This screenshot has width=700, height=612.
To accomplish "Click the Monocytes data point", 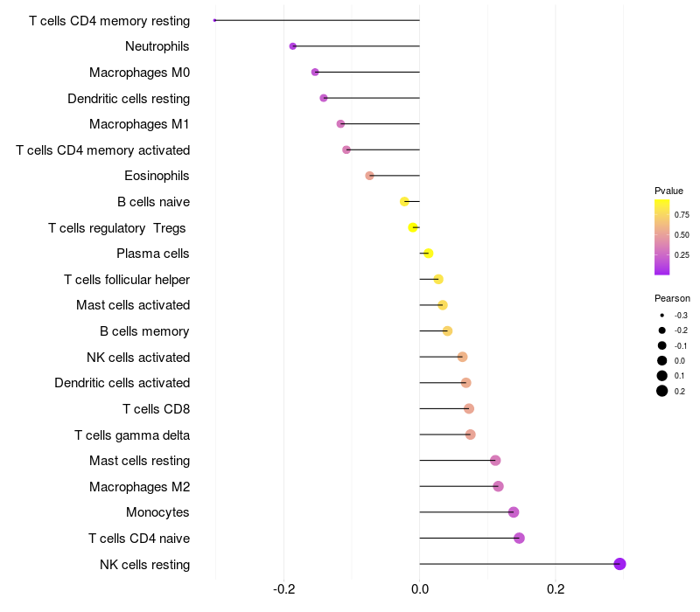I will point(514,512).
